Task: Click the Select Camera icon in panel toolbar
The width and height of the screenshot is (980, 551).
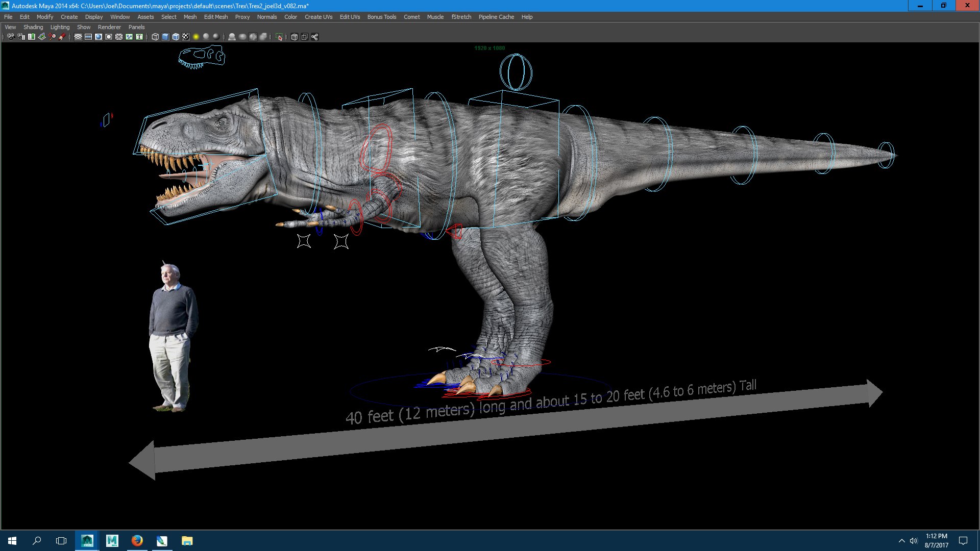Action: pos(11,37)
